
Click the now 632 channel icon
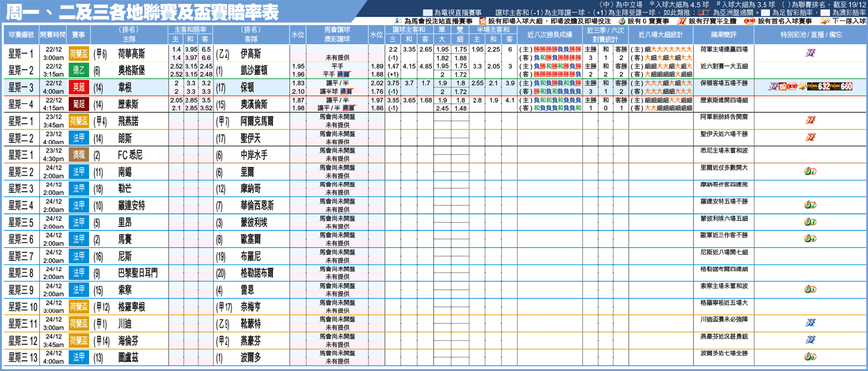[817, 87]
